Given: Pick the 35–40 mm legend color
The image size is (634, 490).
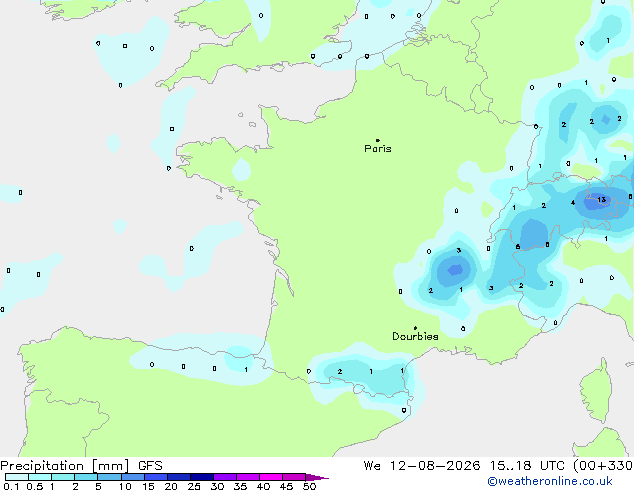Looking at the screenshot, I should [248, 477].
